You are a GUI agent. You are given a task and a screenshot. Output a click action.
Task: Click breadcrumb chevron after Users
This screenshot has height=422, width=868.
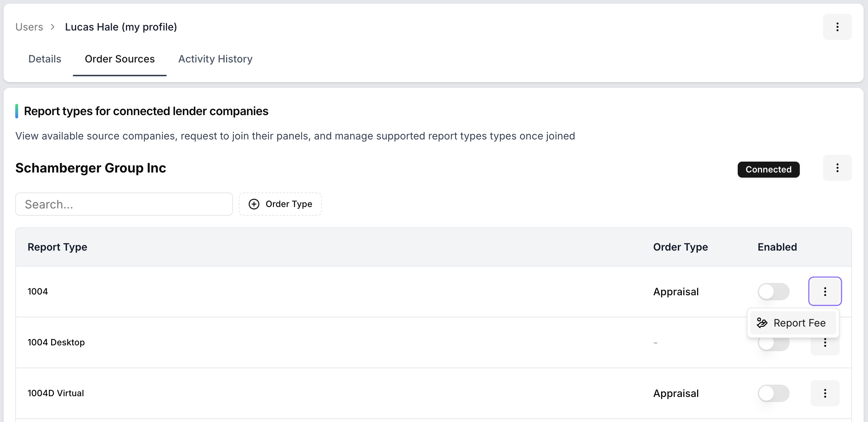[53, 27]
